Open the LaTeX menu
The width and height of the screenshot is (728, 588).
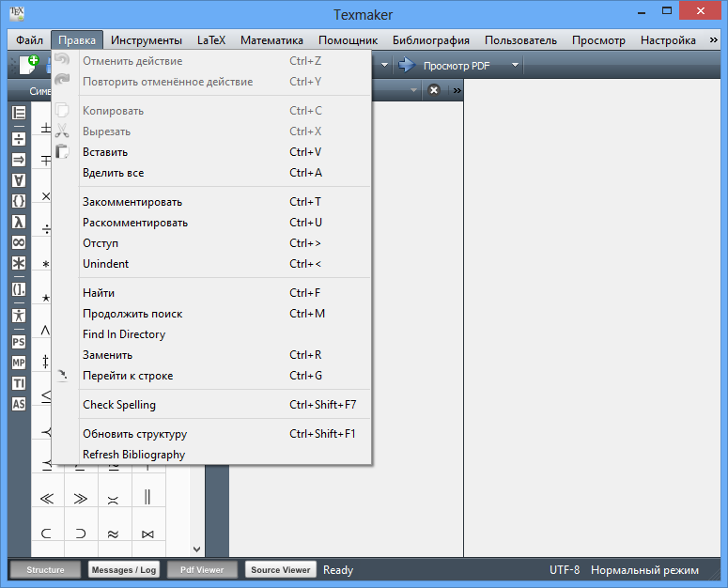pos(211,39)
